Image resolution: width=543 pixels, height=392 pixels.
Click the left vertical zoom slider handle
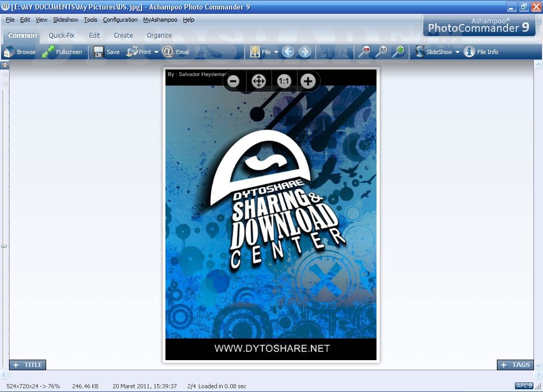pos(4,246)
